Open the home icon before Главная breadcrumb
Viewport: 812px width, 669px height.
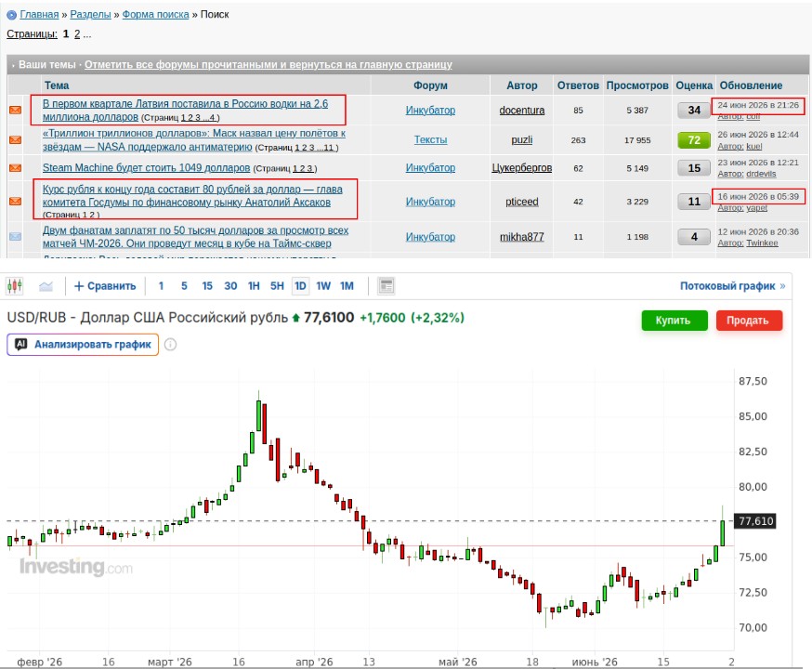11,15
